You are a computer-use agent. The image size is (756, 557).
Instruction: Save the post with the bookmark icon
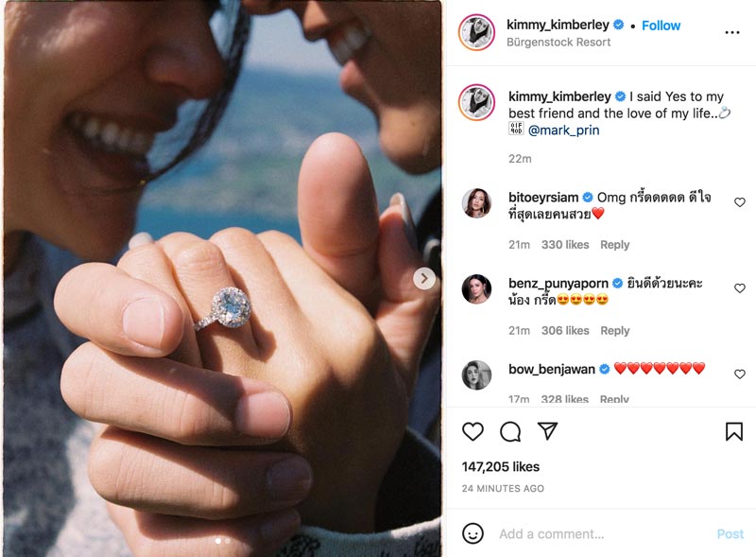pos(734,431)
